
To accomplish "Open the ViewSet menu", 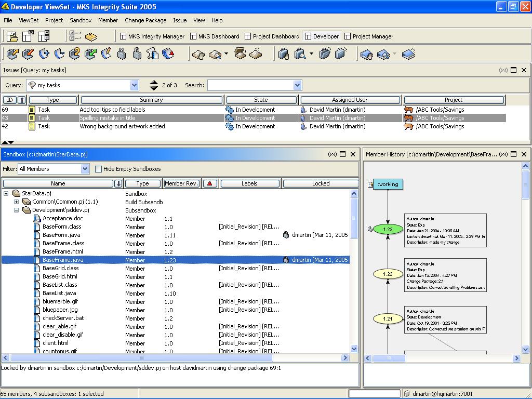I will coord(29,20).
